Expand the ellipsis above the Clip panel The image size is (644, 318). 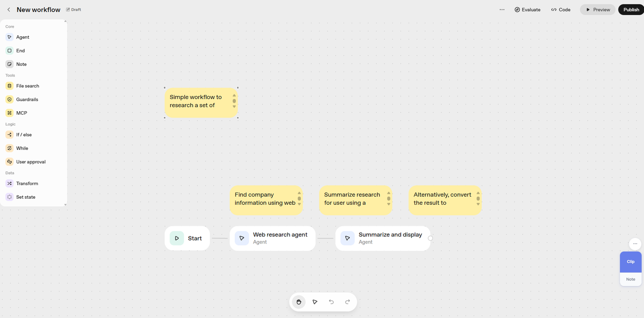tap(635, 244)
